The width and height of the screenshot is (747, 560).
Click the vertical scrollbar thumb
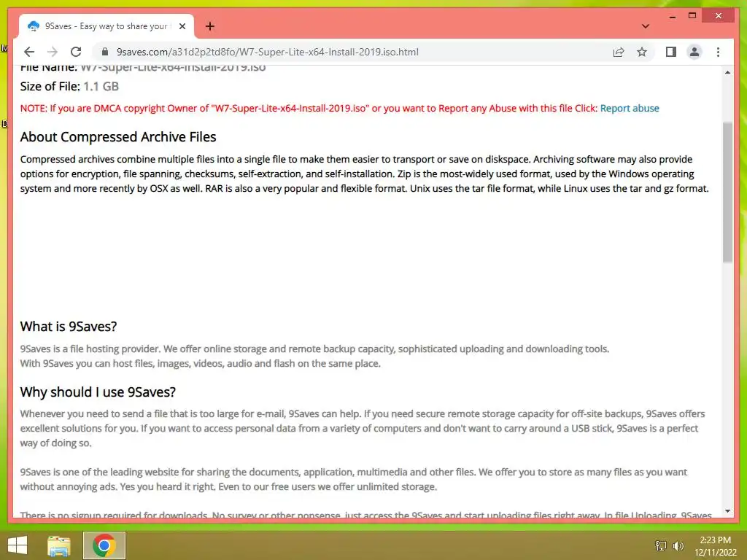point(727,192)
